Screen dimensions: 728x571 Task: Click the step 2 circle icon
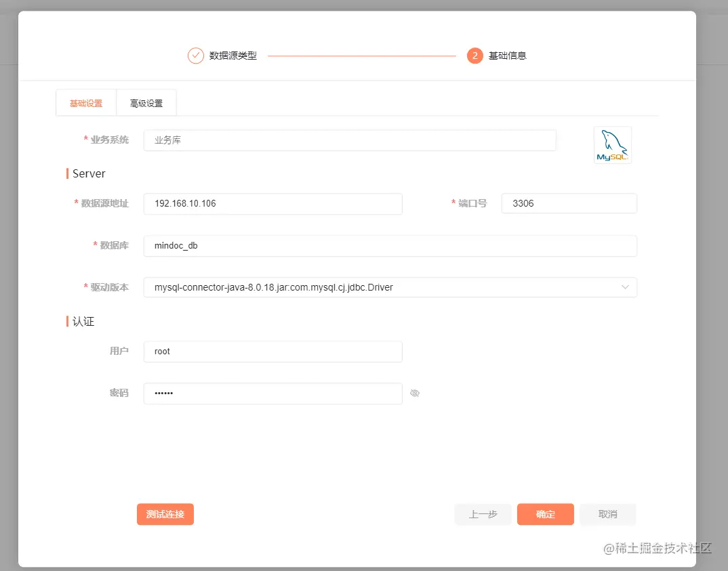(x=474, y=56)
